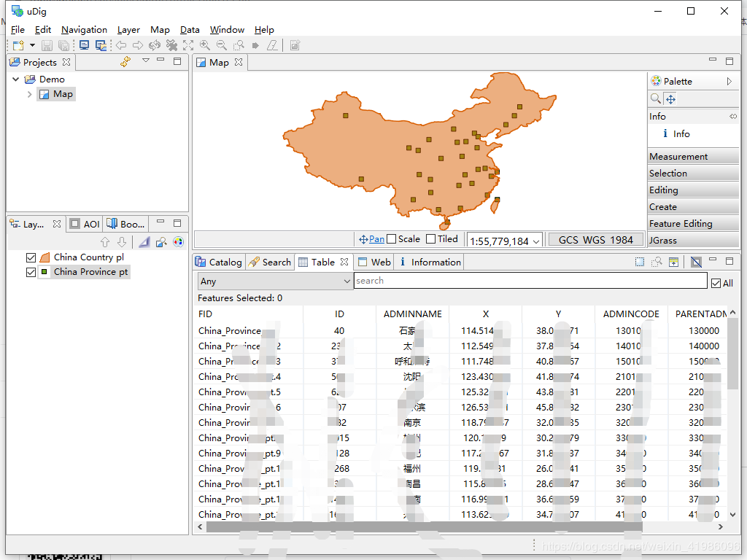This screenshot has height=560, width=747.
Task: Click the eraser-shaped toolbar icon
Action: (x=272, y=45)
